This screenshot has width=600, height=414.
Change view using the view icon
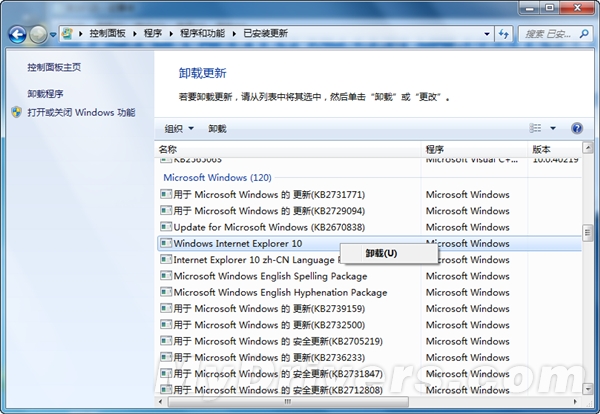click(535, 128)
